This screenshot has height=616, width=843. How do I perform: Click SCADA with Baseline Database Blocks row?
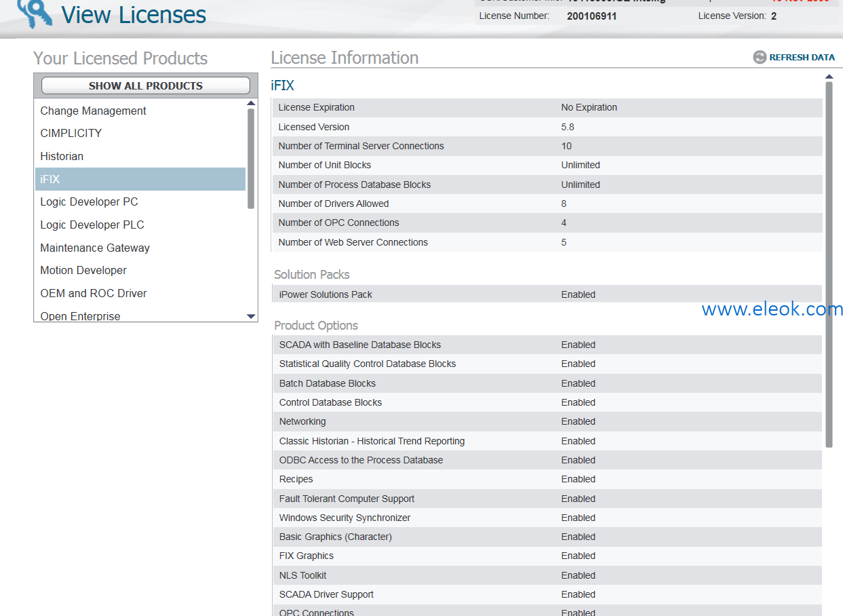pos(547,345)
